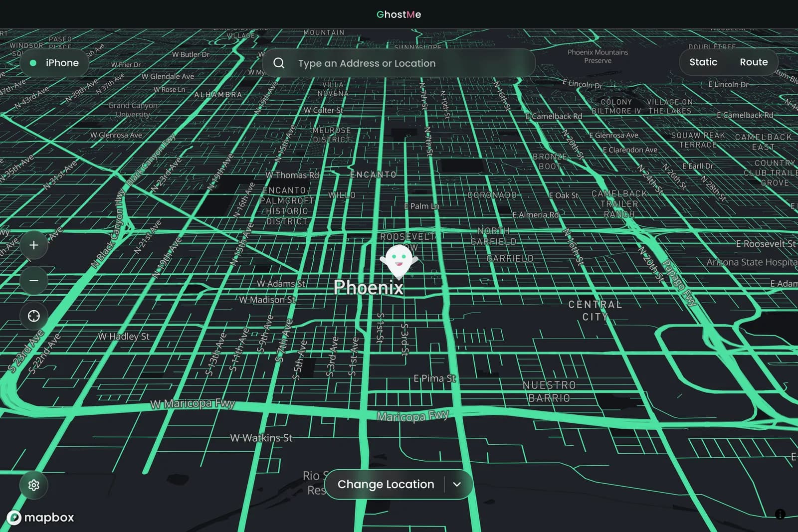Click the Phoenix city label
Image resolution: width=798 pixels, height=532 pixels.
368,287
